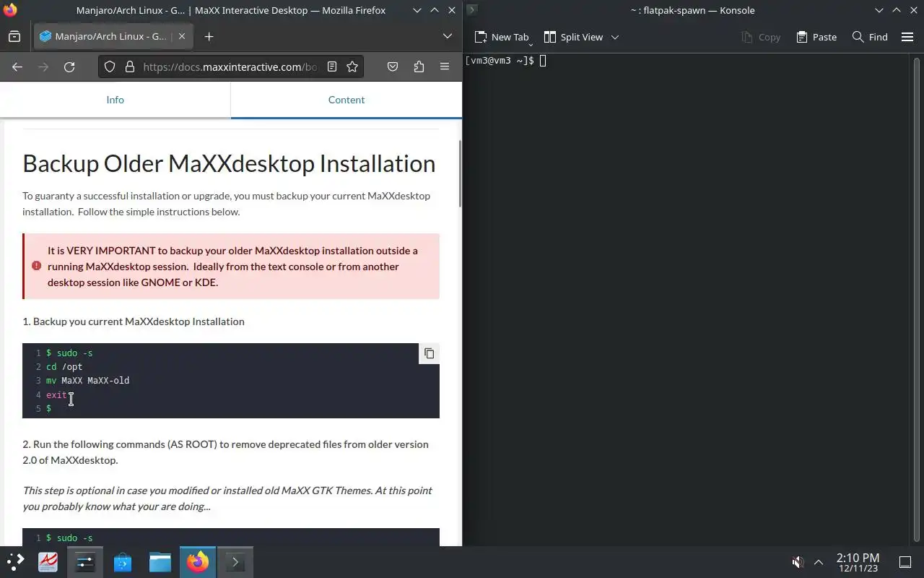Screen dimensions: 924x578
Task: Click the Copy button in Konsole
Action: point(761,37)
